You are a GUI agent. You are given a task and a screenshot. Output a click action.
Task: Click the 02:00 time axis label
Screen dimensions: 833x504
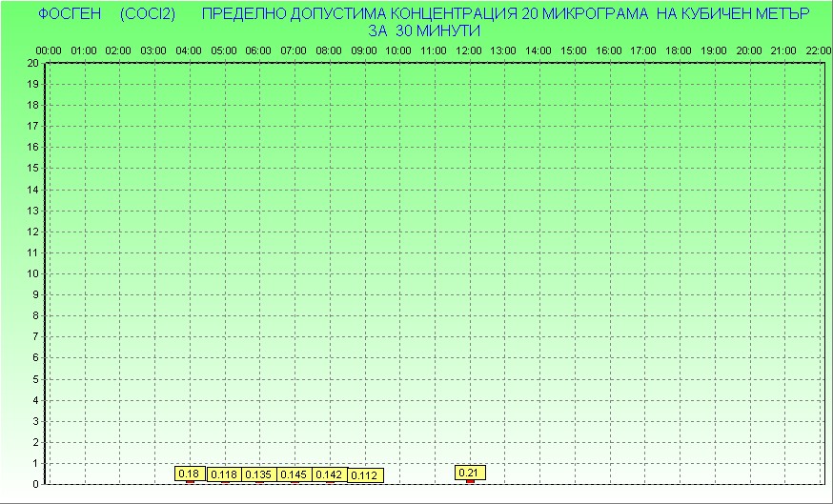(118, 51)
